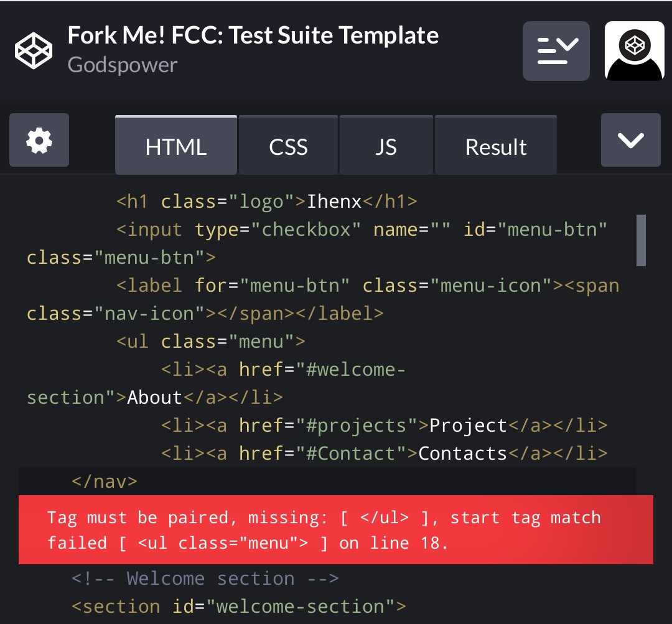Click the 'Welcome section' comment line
672x624 pixels.
pyautogui.click(x=205, y=579)
